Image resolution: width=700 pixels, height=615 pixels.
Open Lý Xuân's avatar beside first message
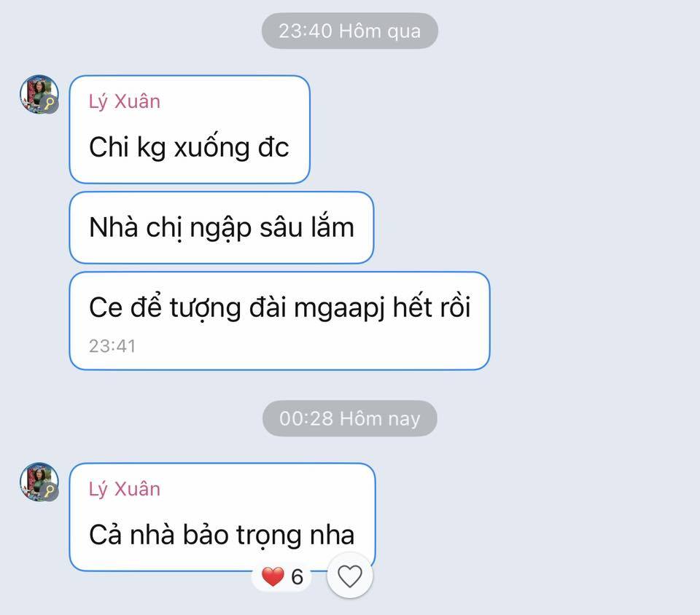(39, 94)
